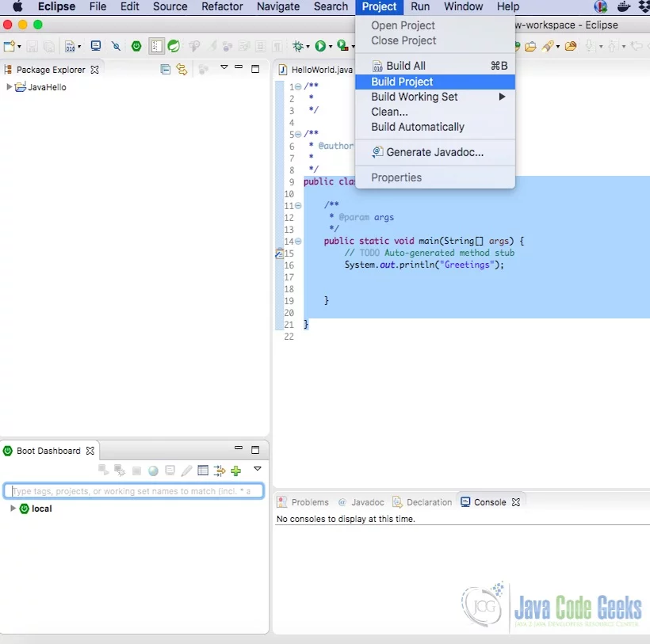Open the Build Working Set submenu
Viewport: 650px width, 644px height.
(x=435, y=97)
